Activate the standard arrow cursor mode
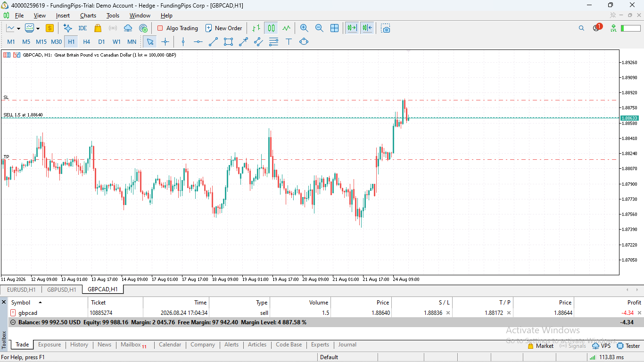The width and height of the screenshot is (644, 362). point(150,41)
